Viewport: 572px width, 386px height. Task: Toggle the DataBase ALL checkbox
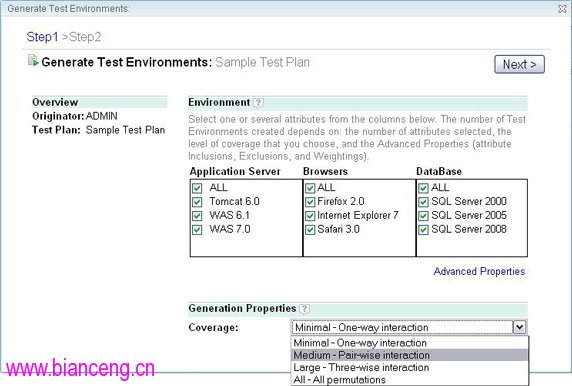(423, 188)
